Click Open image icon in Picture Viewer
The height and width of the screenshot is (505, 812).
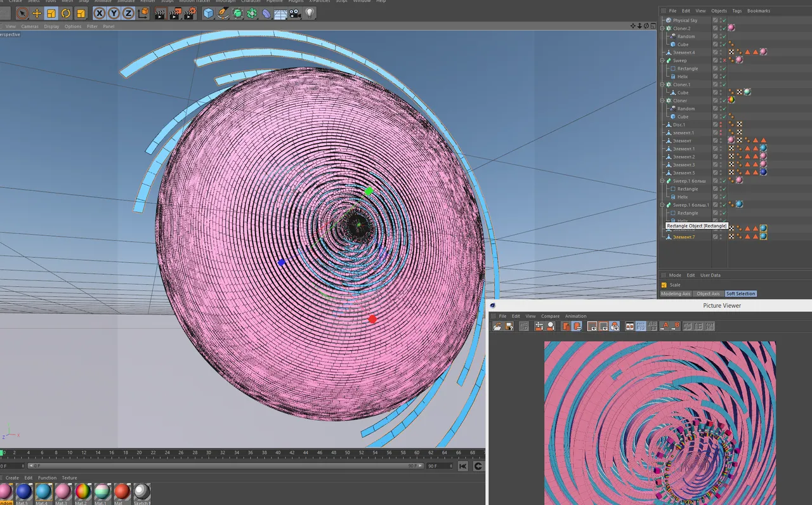pyautogui.click(x=498, y=326)
